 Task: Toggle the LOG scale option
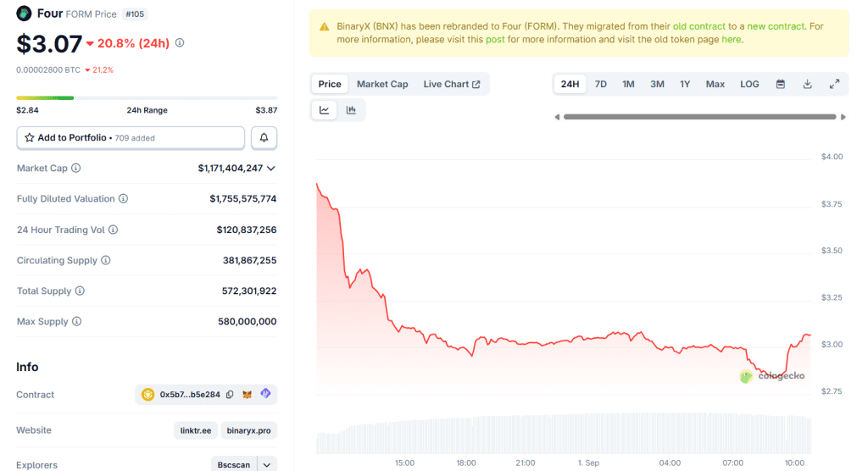point(749,84)
